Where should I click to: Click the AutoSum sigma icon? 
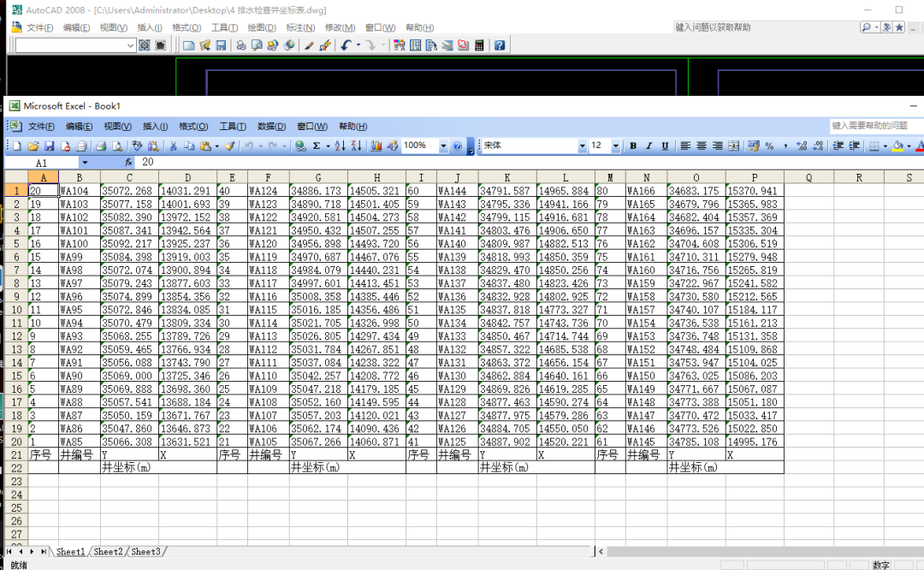317,146
